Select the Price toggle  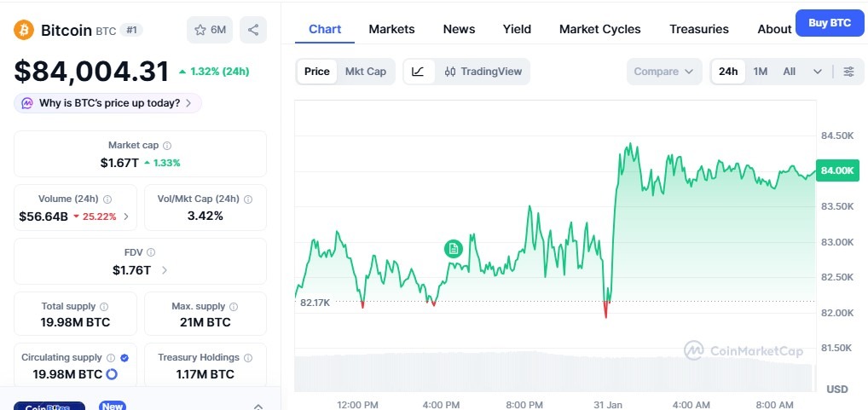tap(317, 72)
